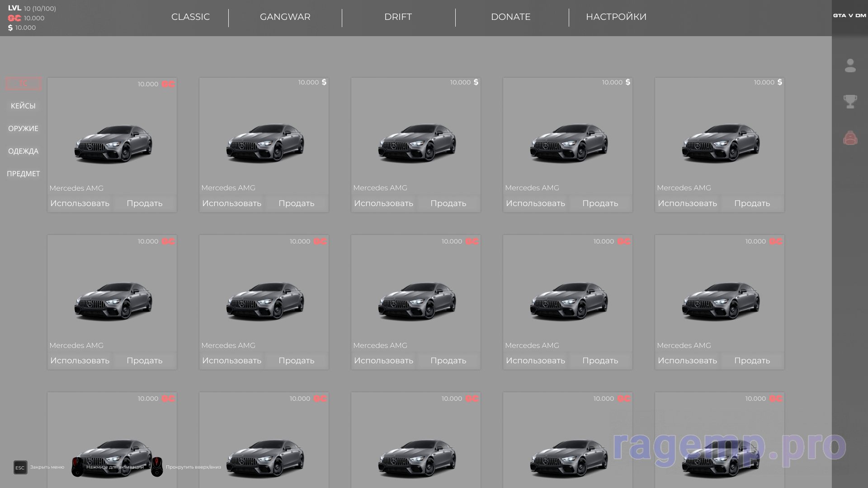The height and width of the screenshot is (488, 868).
Task: Click the left-click mouse hint icon
Action: coord(77,467)
